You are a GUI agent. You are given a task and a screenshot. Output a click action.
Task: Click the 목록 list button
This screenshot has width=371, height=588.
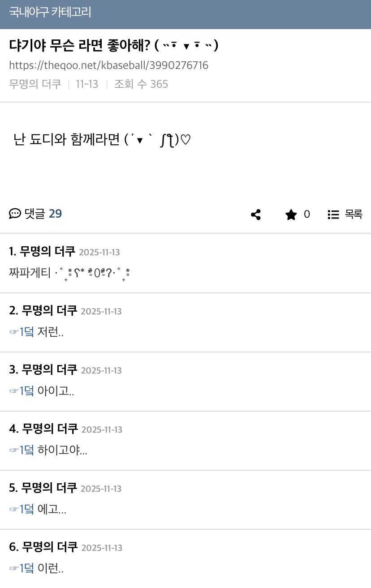[353, 215]
